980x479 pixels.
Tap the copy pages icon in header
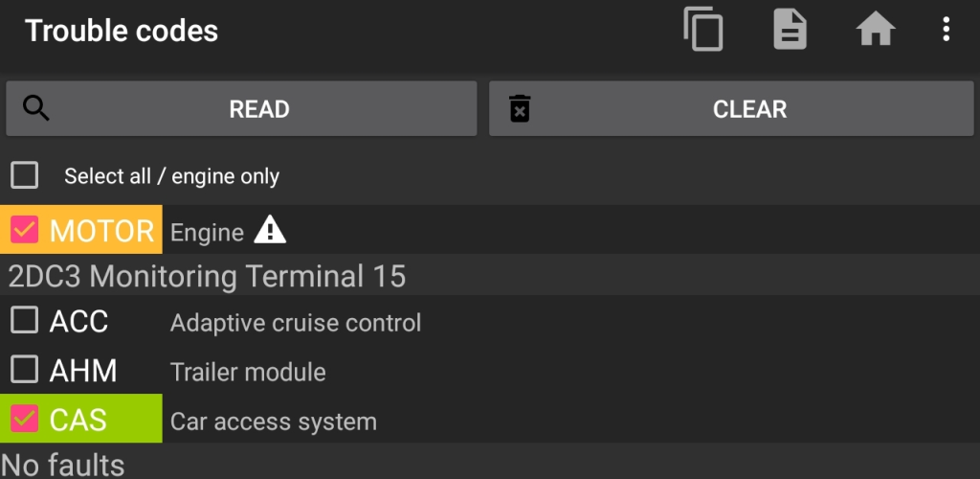click(x=703, y=30)
